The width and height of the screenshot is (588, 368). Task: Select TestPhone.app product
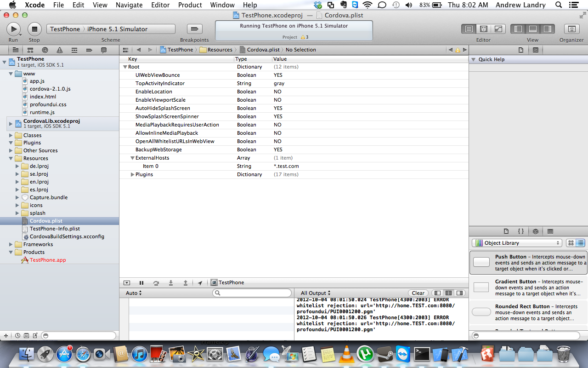(x=48, y=260)
